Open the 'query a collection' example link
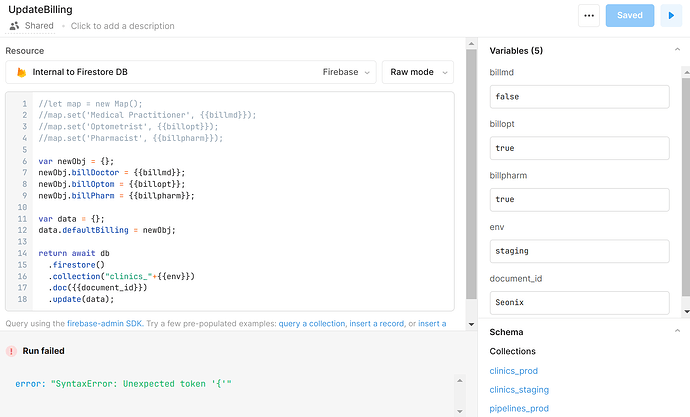690x417 pixels. coord(312,324)
